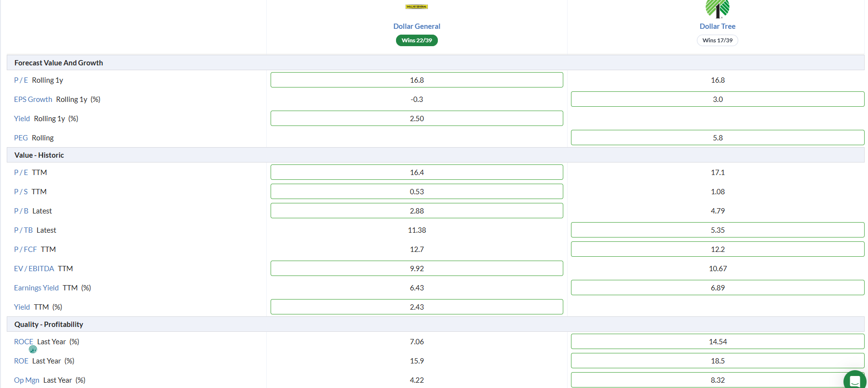This screenshot has width=868, height=388.
Task: Select Dollar Tree P/FCF 12.2 cell
Action: pyautogui.click(x=718, y=249)
